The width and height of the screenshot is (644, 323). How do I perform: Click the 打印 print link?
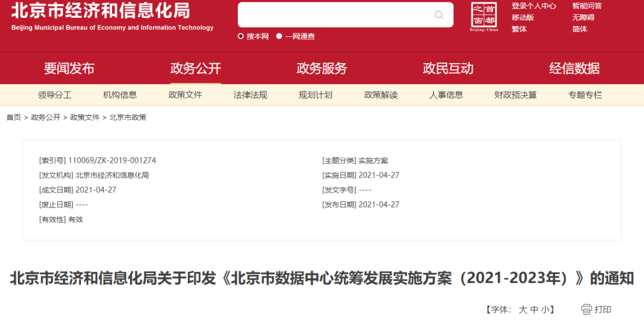pyautogui.click(x=603, y=309)
